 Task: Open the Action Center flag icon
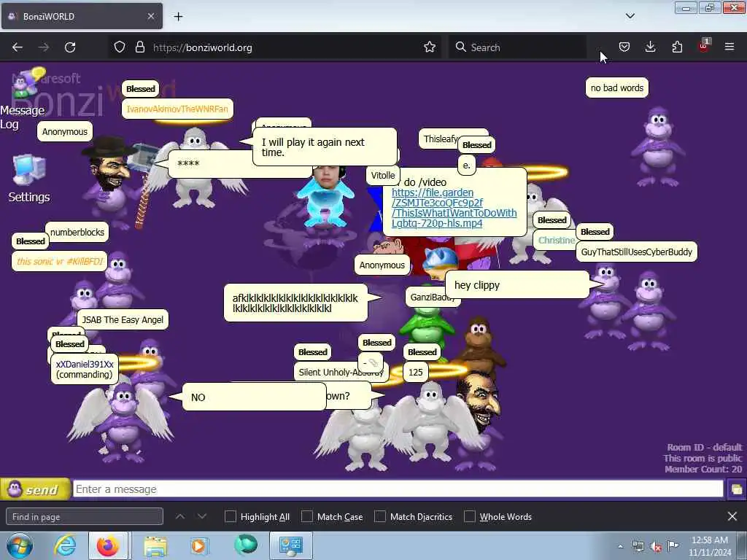673,545
